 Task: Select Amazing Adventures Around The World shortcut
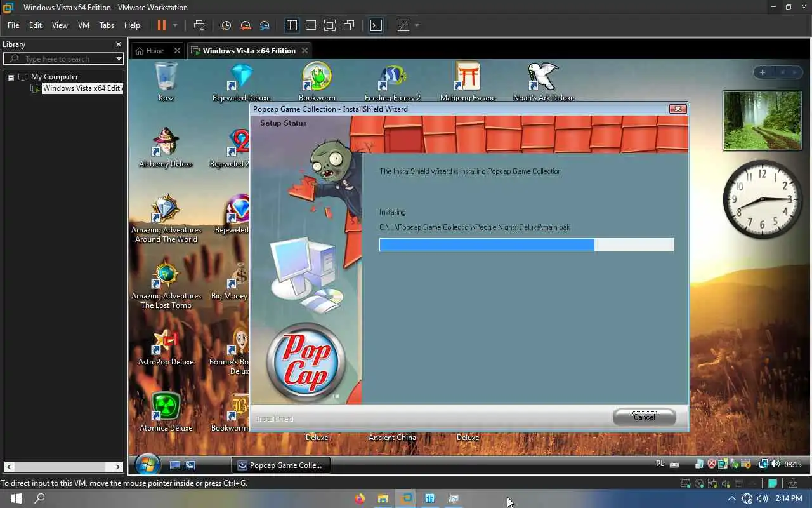tap(166, 218)
